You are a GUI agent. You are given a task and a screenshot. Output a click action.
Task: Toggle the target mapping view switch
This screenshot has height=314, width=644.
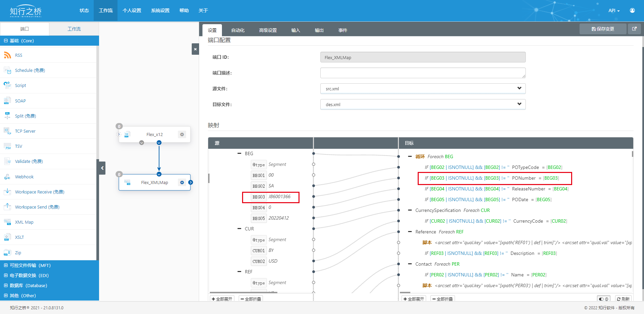pos(604,299)
